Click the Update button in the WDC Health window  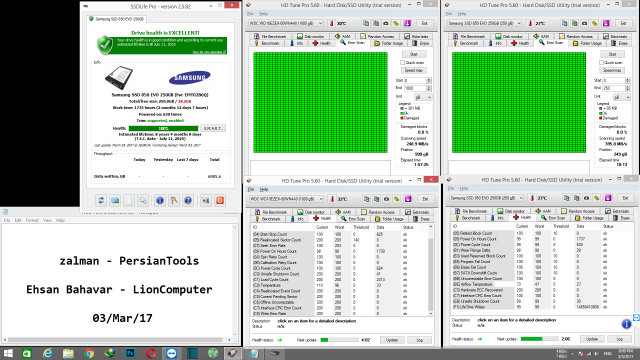392,340
